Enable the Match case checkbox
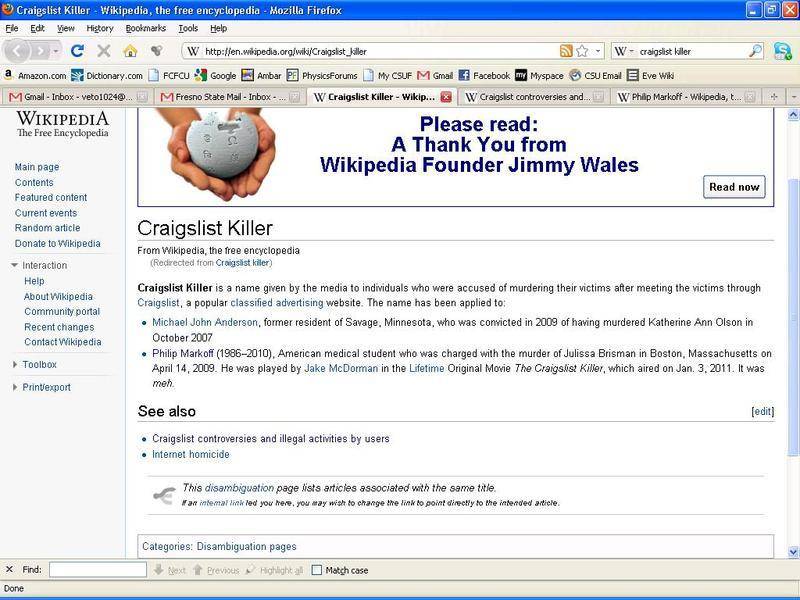Image resolution: width=800 pixels, height=600 pixels. (317, 570)
